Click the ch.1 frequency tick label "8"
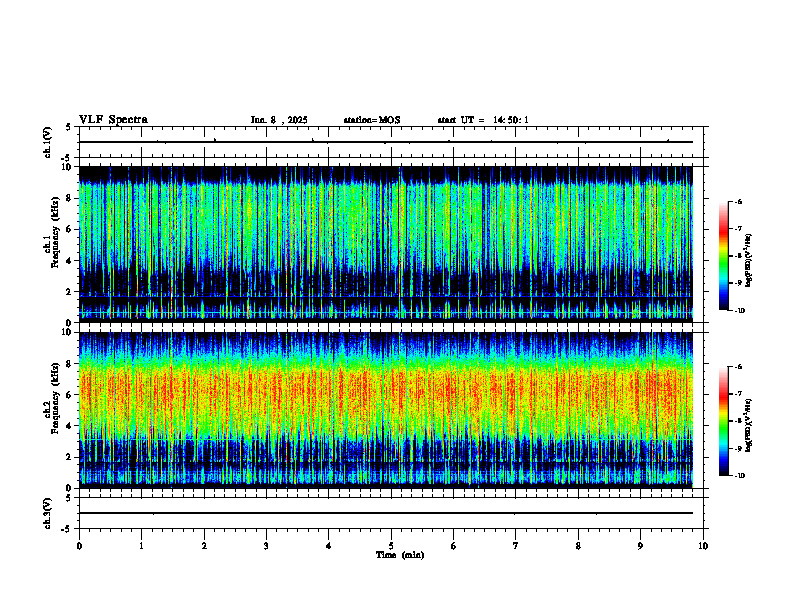The image size is (792, 612). pos(69,198)
